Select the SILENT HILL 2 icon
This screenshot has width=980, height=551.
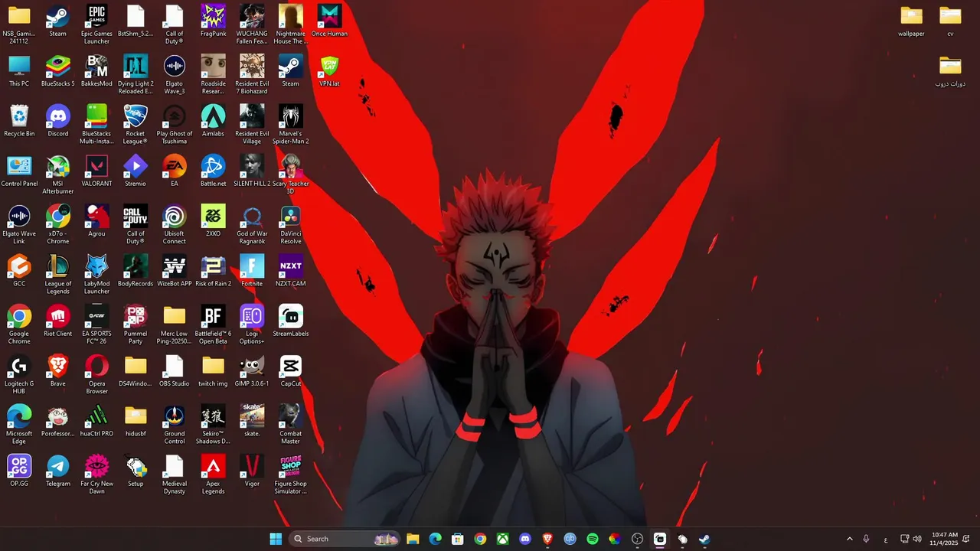point(252,171)
